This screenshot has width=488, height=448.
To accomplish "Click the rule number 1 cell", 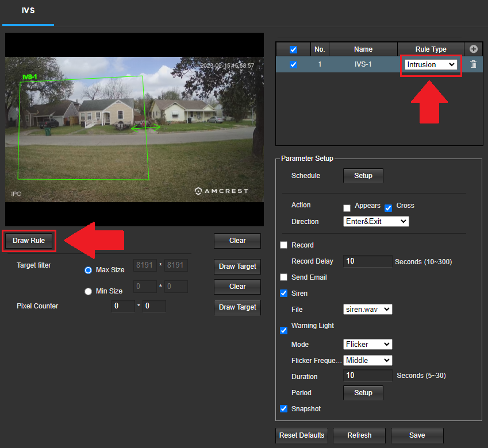I will click(320, 64).
